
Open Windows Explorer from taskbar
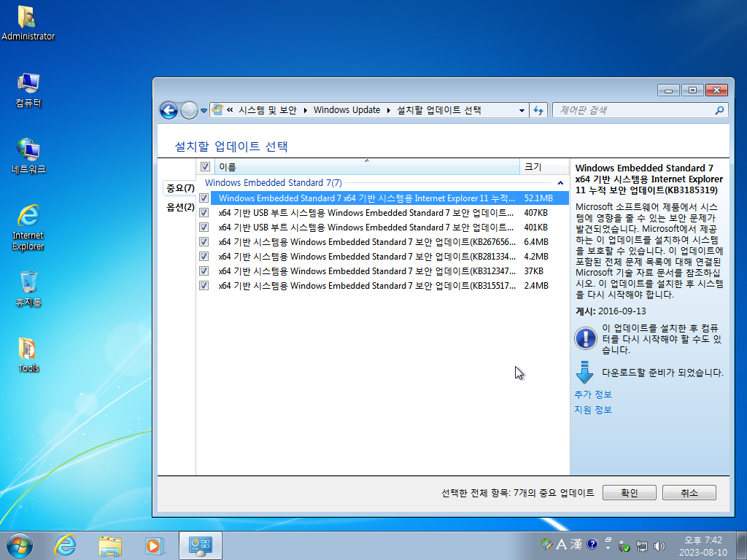(110, 545)
